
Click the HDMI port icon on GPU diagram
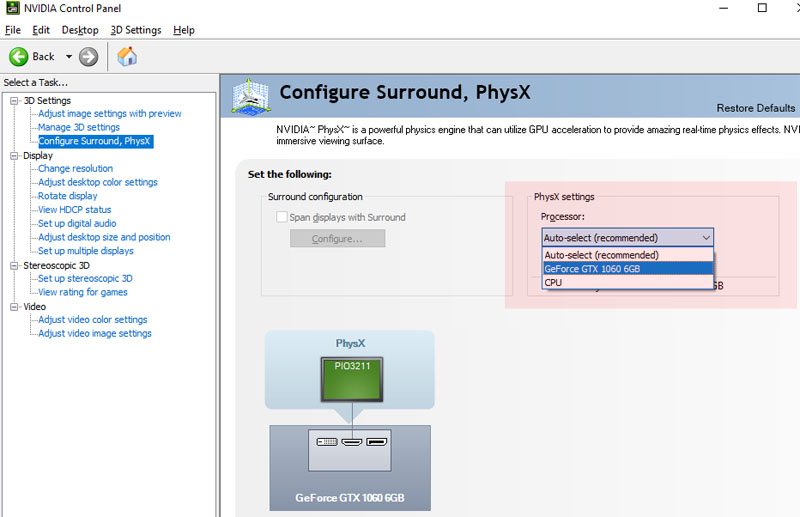pos(352,441)
